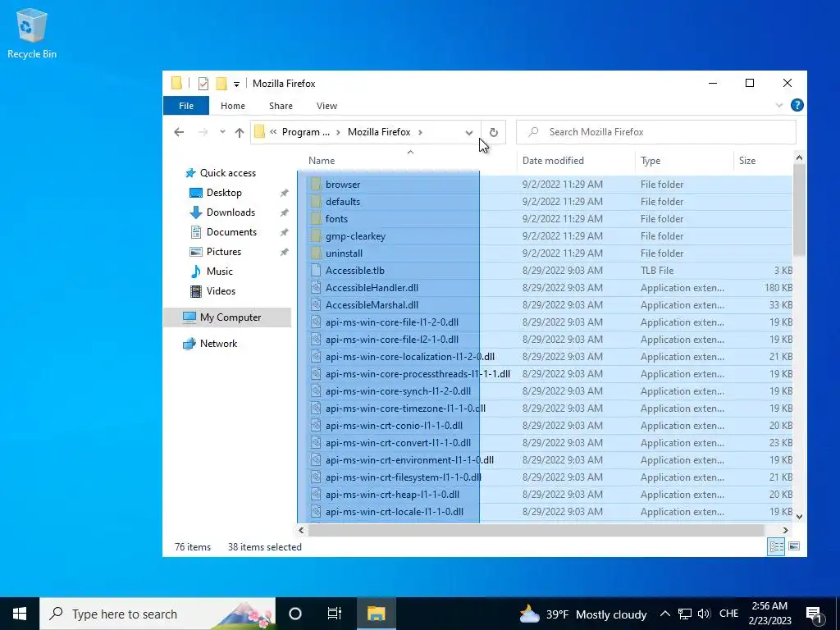Screen dimensions: 840x630
Task: Select api-ms-win-crt-heap-l1-1-0.dll
Action: (392, 495)
